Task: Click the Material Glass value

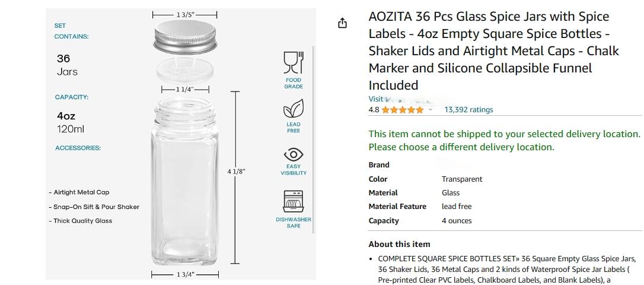Action: 451,193
